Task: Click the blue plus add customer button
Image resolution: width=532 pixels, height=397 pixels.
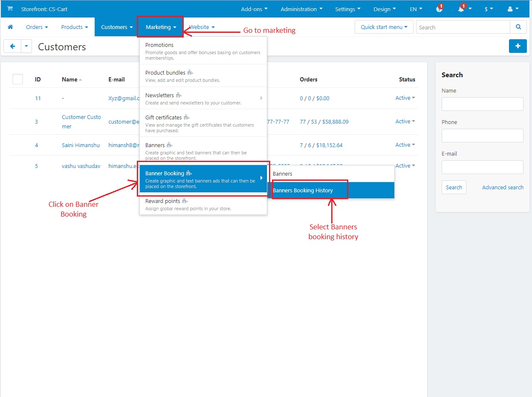Action: (518, 46)
